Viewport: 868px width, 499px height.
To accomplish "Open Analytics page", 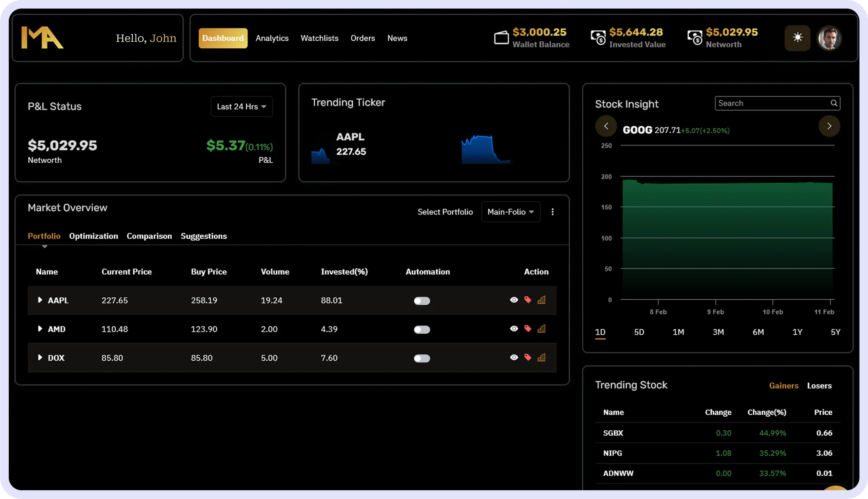I will pyautogui.click(x=272, y=38).
